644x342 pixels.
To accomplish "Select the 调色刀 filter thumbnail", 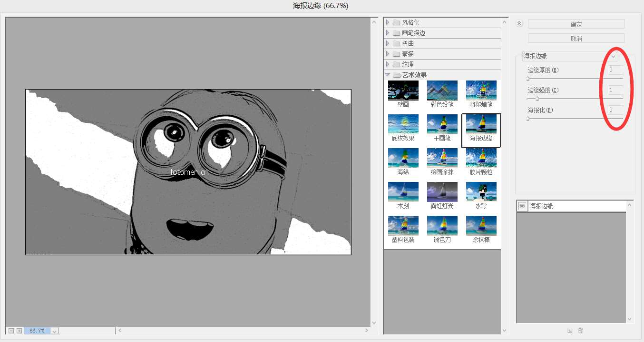I will (x=442, y=226).
